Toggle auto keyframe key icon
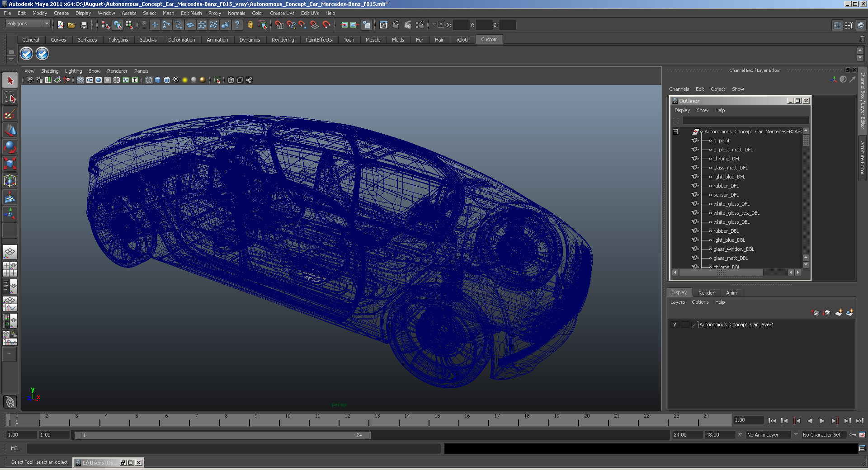 point(853,435)
